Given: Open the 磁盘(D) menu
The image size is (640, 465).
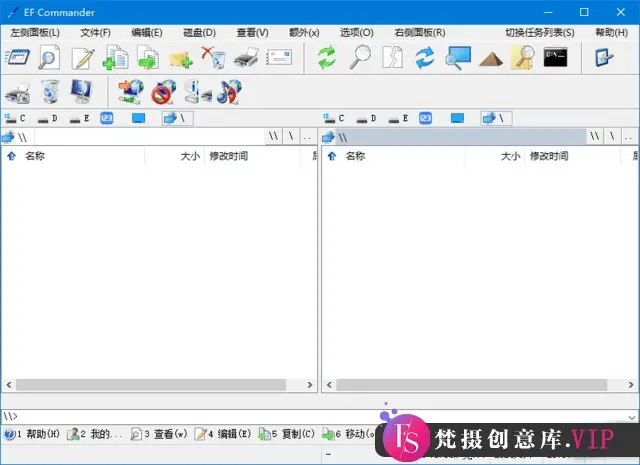Looking at the screenshot, I should [199, 33].
